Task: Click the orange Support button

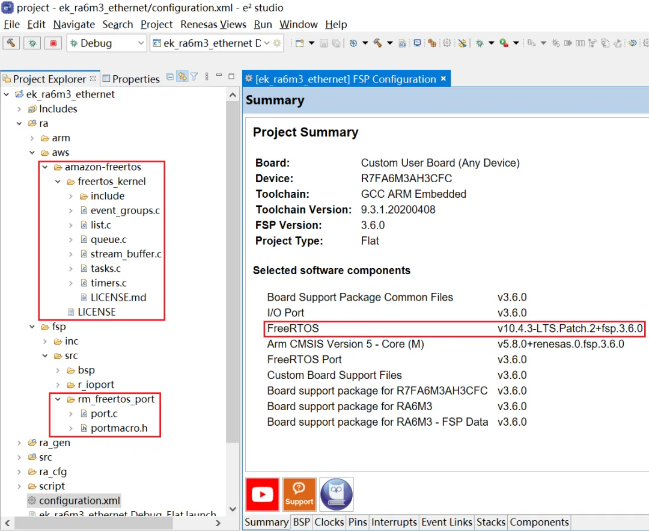Action: coord(299,494)
